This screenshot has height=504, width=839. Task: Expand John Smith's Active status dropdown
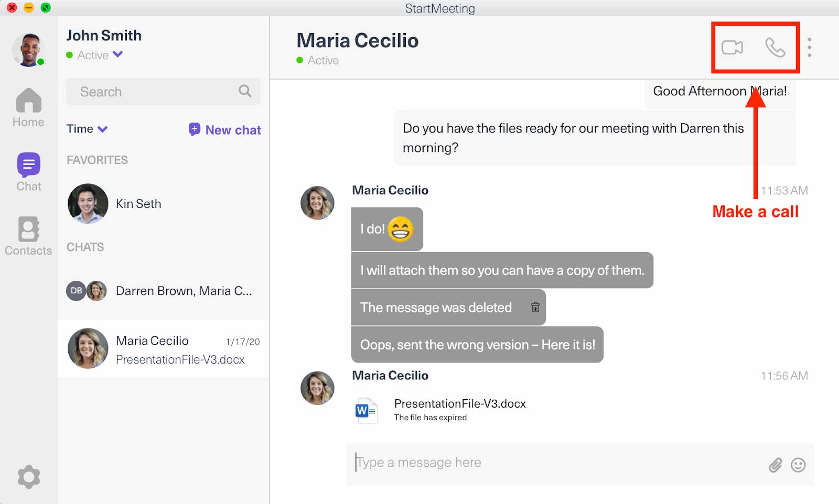117,55
